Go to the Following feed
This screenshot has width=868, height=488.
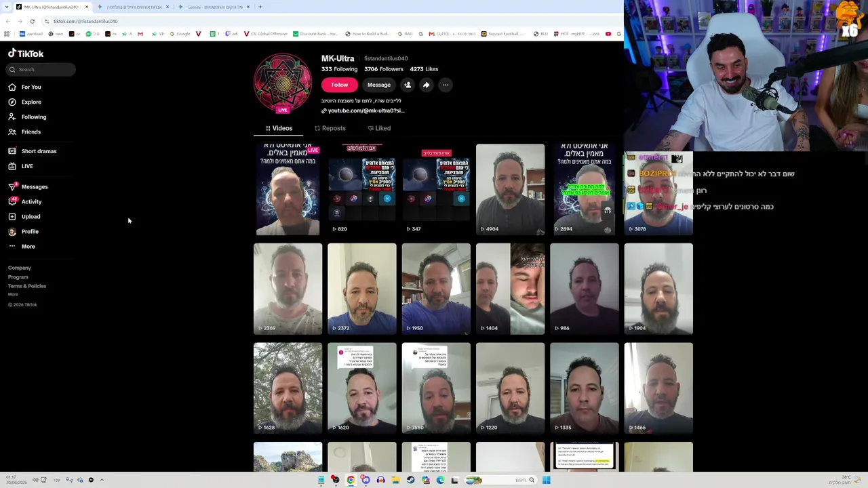point(28,117)
